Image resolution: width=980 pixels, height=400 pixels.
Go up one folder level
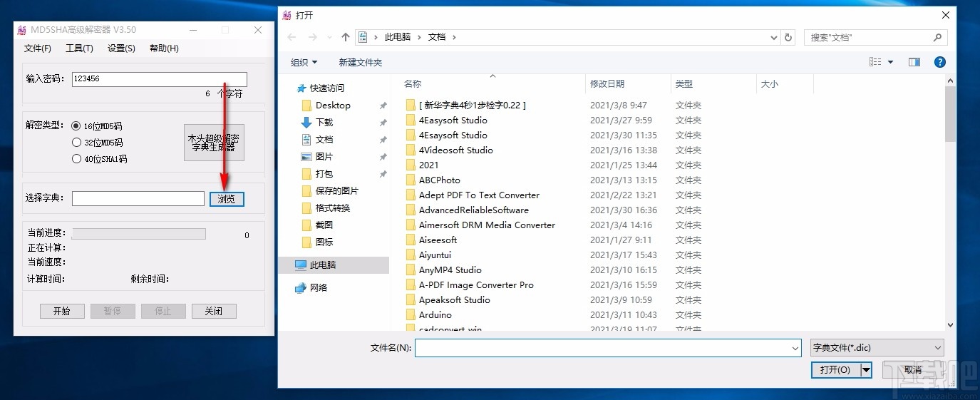coord(346,37)
